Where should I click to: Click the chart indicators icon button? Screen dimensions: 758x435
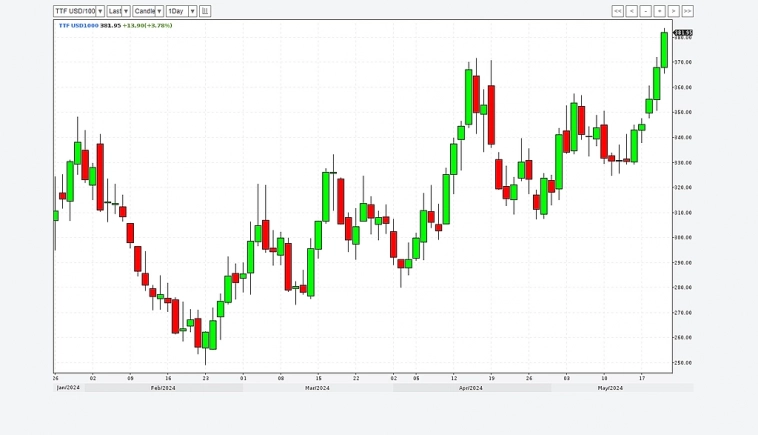[x=205, y=11]
